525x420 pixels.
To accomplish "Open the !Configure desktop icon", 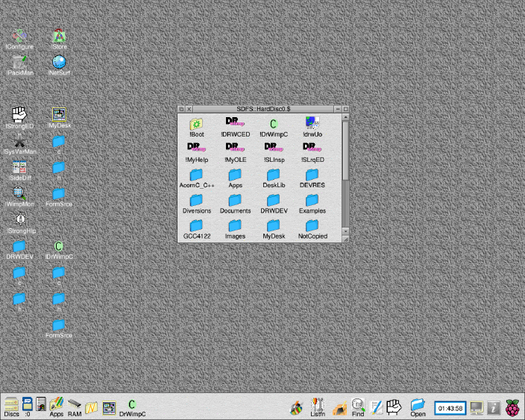I will [20, 36].
